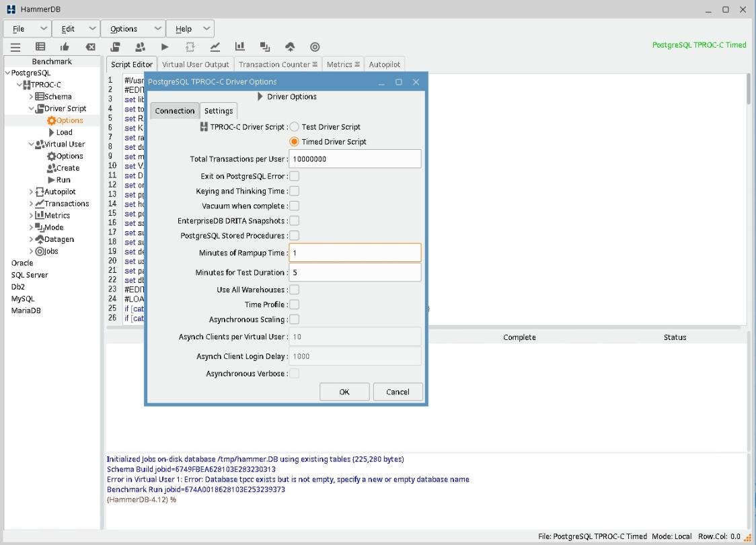Screen dimensions: 756x545
Task: Switch to the Connection tab in dialog
Action: [174, 111]
